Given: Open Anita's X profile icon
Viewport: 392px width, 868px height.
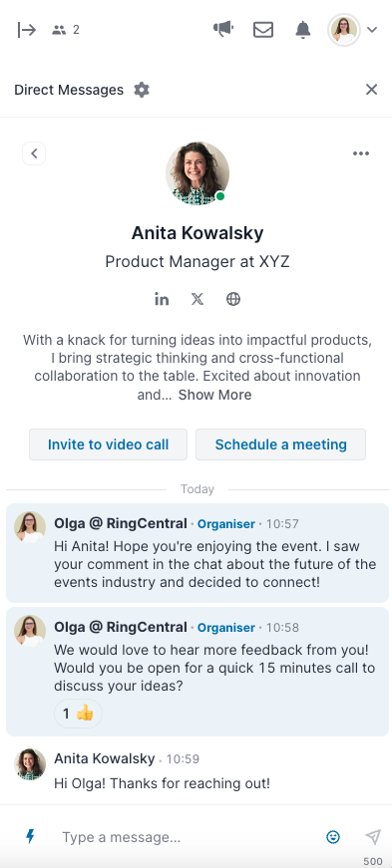Looking at the screenshot, I should (197, 300).
